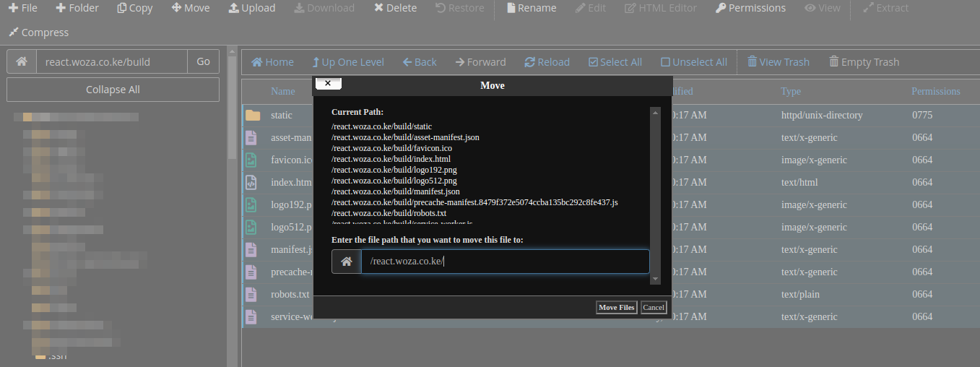The image size is (980, 367).
Task: Click the asset-manifest file icon
Action: coord(251,137)
